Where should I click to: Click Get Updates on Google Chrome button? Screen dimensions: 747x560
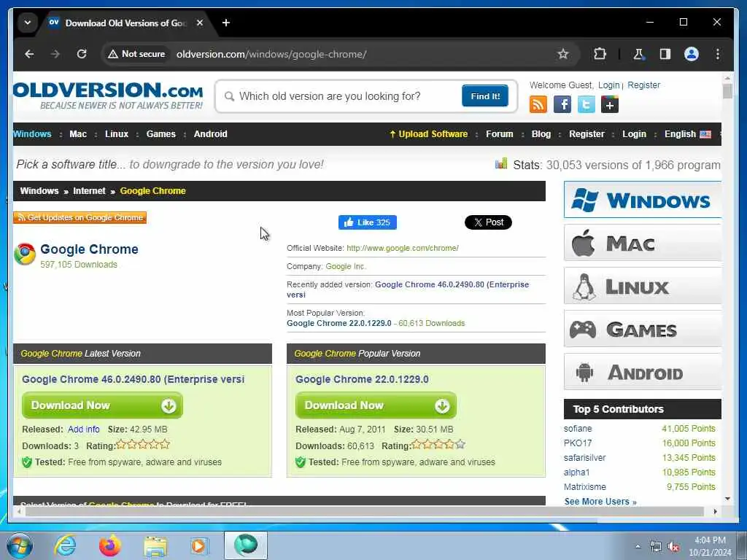coord(80,217)
